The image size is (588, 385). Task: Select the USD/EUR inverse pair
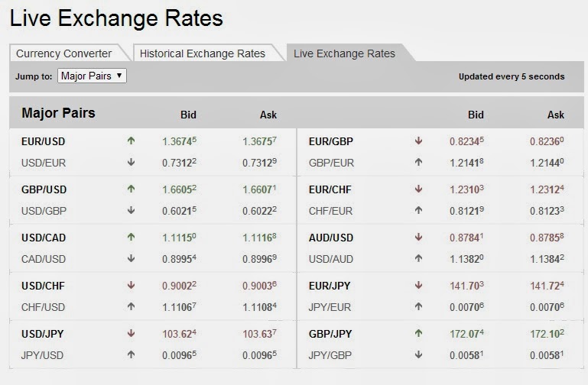[x=44, y=163]
